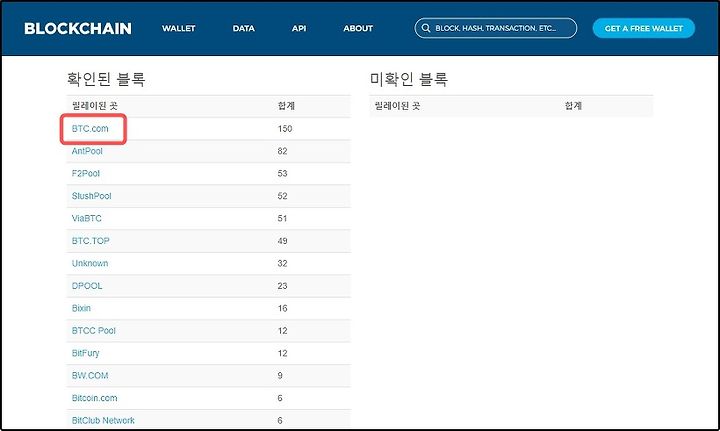The width and height of the screenshot is (720, 431).
Task: Select the total value 9 for BW.COM
Action: tap(280, 376)
